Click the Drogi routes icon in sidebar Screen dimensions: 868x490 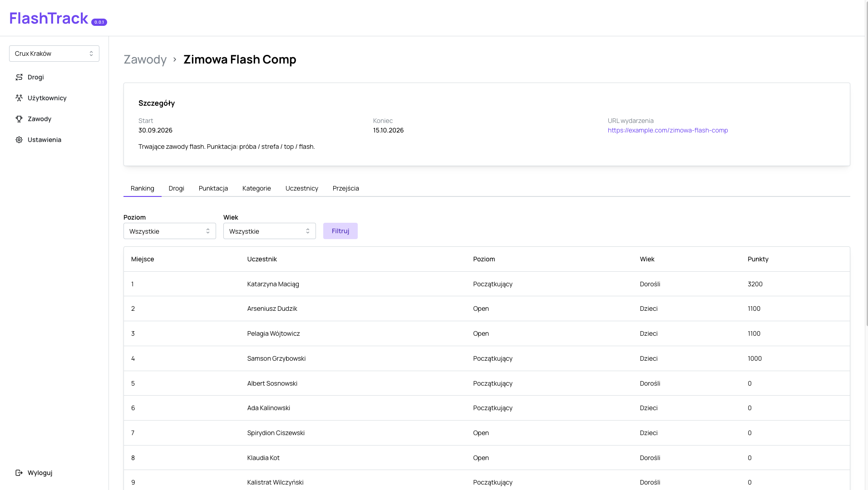point(19,77)
